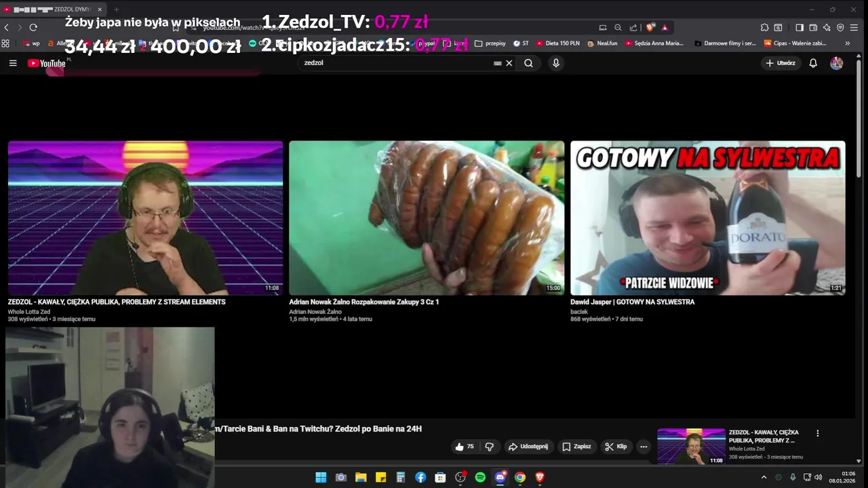Show hidden system tray icons chevron
Image resolution: width=868 pixels, height=488 pixels.
764,477
